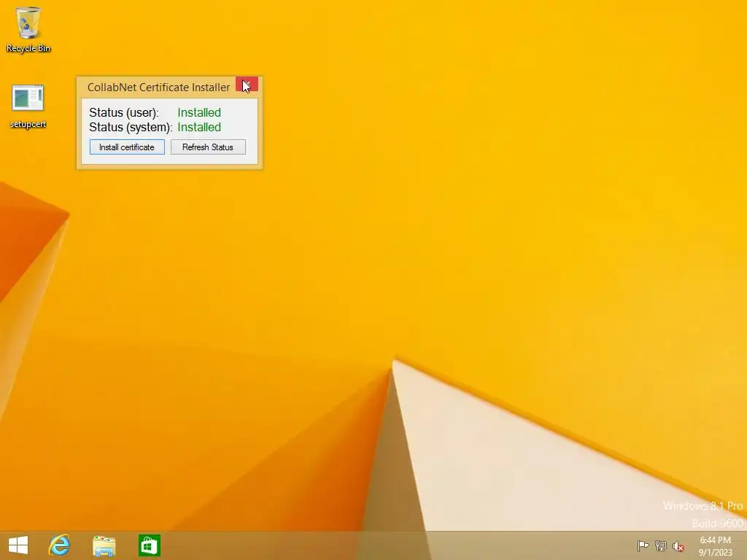747x560 pixels.
Task: Click the Install certificate button
Action: coord(127,147)
